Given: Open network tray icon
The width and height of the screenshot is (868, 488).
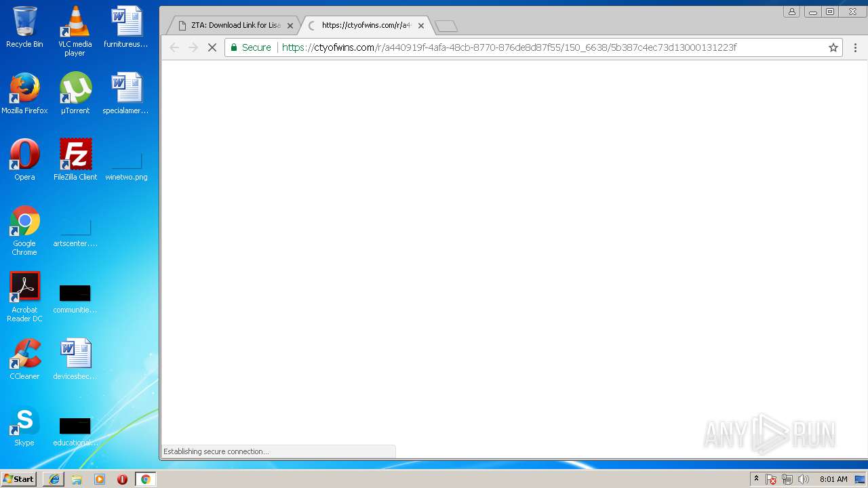Looking at the screenshot, I should pos(787,479).
